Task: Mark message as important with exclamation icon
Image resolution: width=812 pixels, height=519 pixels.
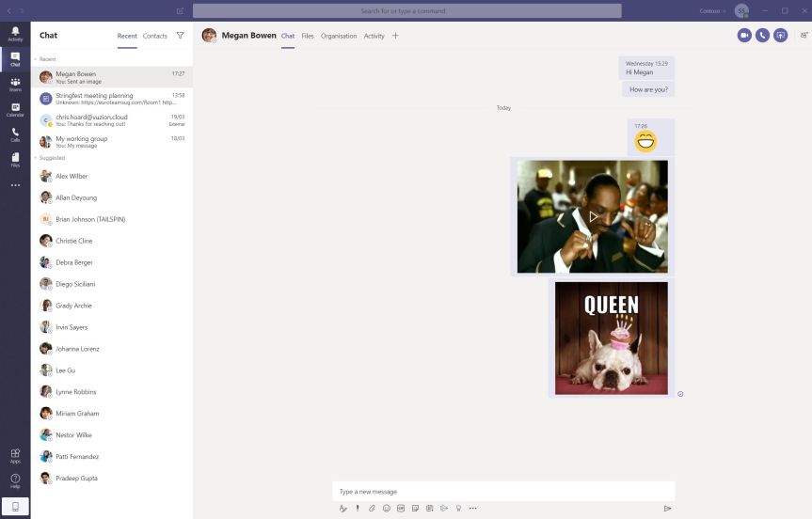Action: click(x=358, y=508)
